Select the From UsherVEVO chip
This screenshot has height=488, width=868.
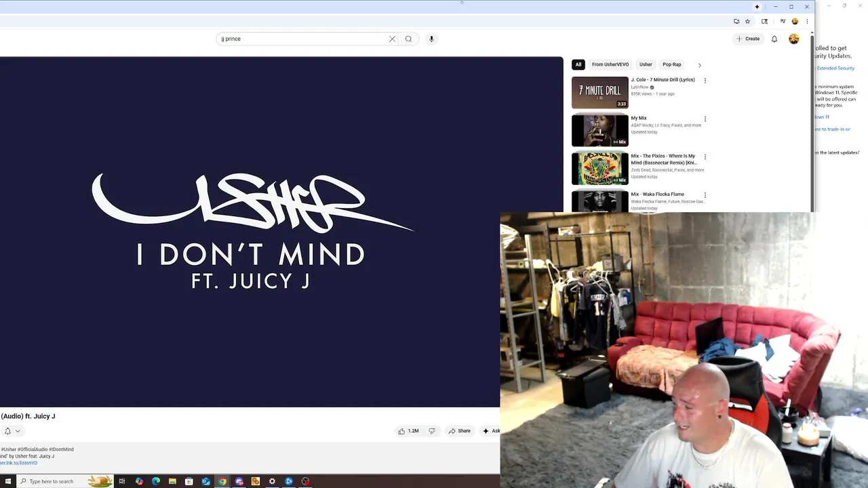[610, 64]
